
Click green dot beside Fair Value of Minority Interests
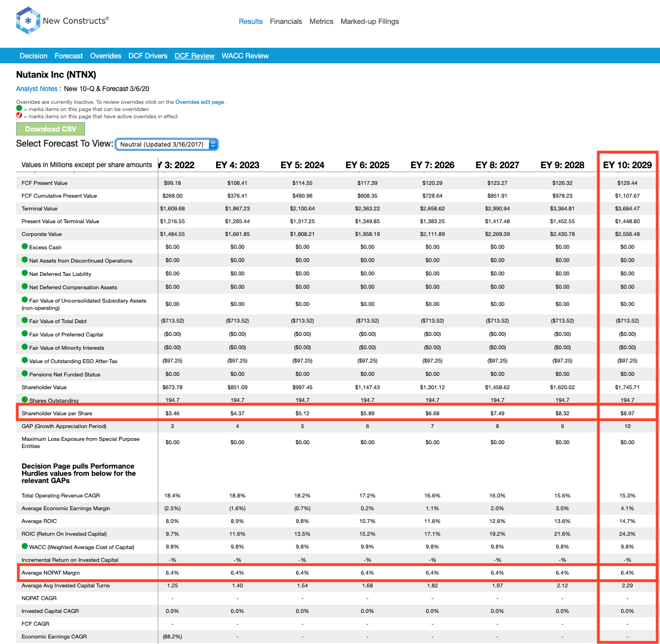[25, 347]
